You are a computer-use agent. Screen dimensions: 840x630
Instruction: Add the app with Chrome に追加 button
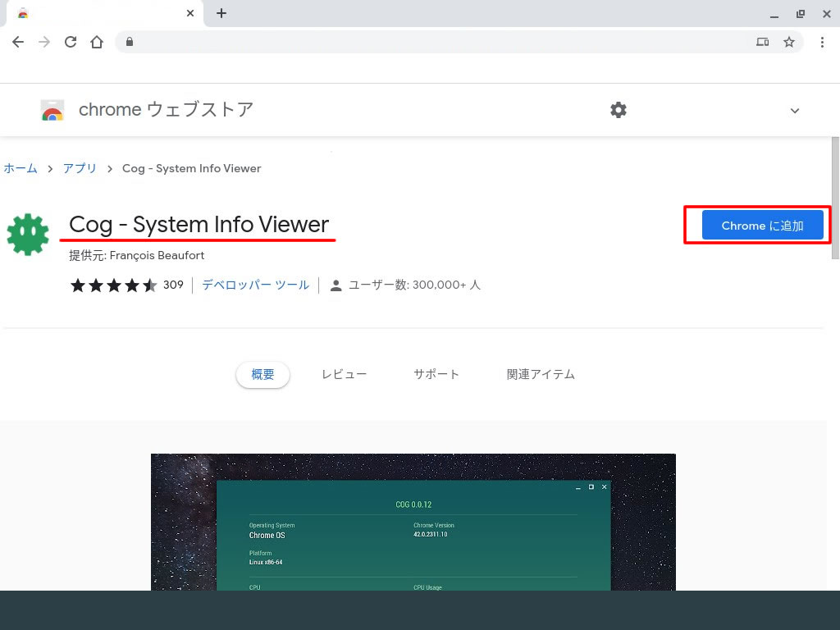click(762, 225)
